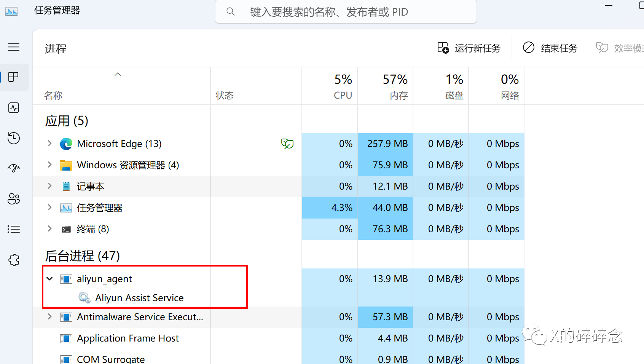Open the Details page in sidebar

point(14,229)
